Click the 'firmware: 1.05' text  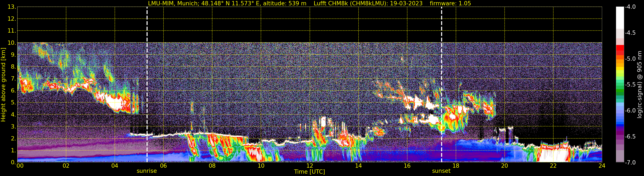(450, 3)
